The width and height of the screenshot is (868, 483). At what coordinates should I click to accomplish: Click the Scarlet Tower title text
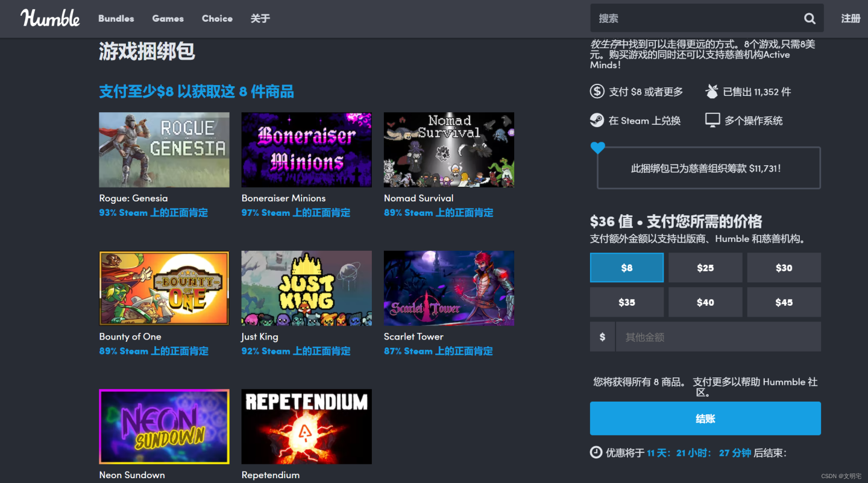click(414, 336)
